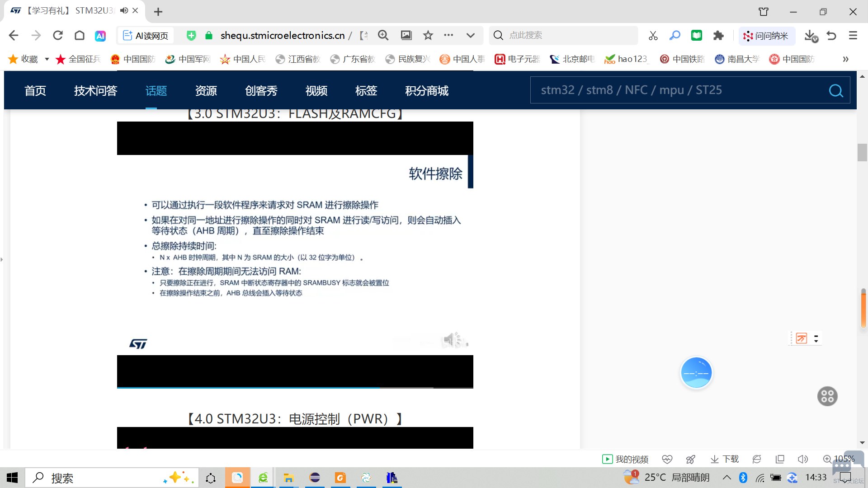Open the 技术问答 navigation tab

[x=95, y=91]
